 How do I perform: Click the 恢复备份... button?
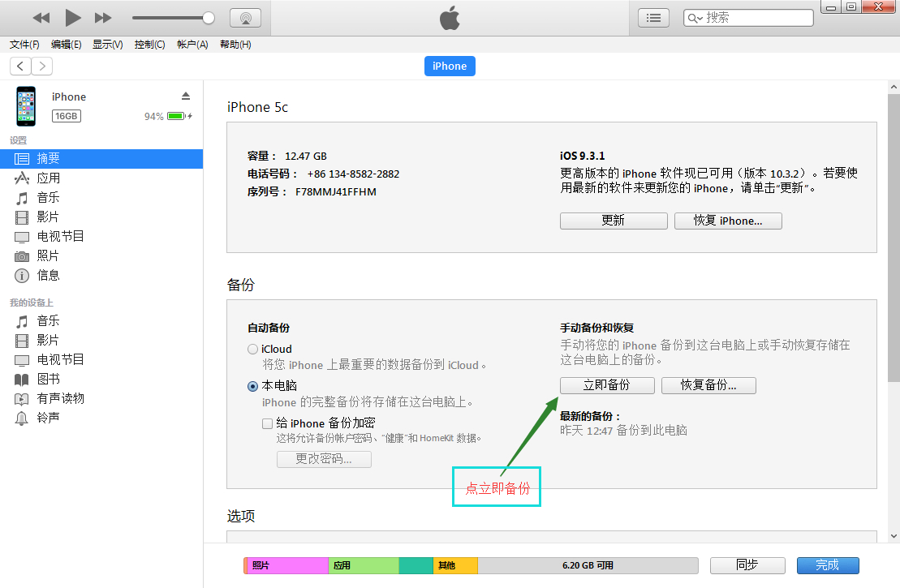click(708, 385)
